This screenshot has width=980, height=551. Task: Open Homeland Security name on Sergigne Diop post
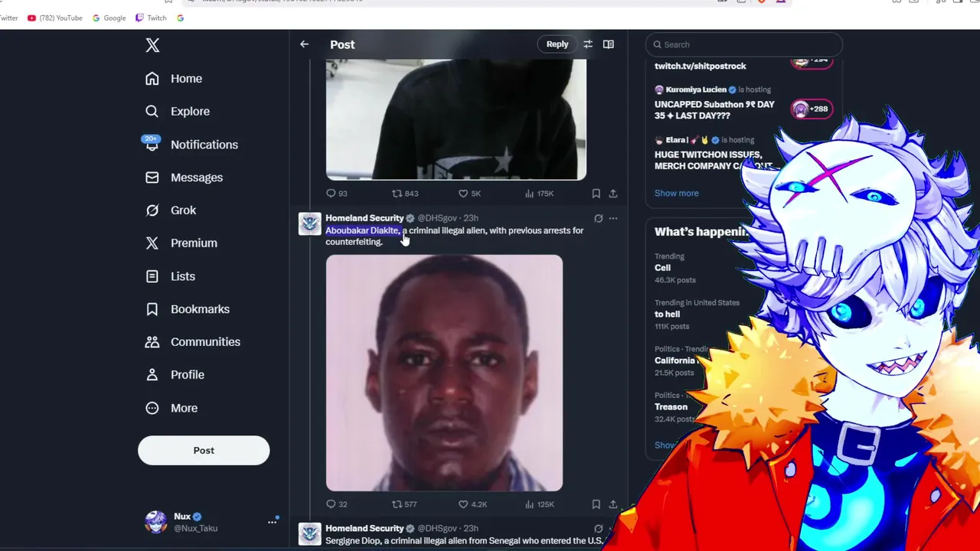364,528
